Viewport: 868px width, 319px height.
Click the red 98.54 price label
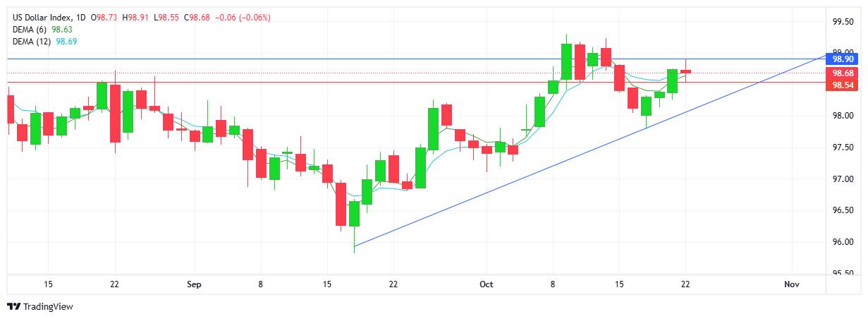coord(843,85)
